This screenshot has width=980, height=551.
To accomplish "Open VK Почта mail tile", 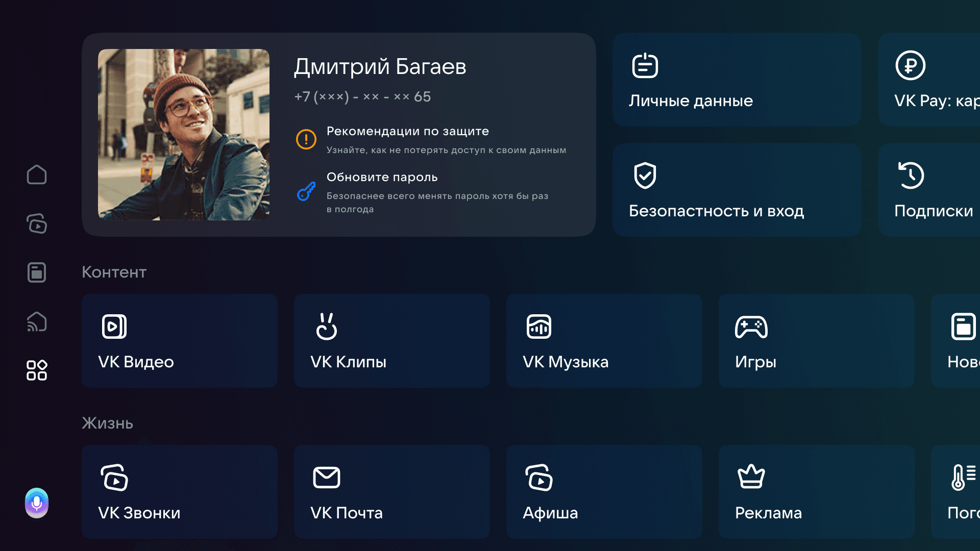I will pyautogui.click(x=391, y=491).
